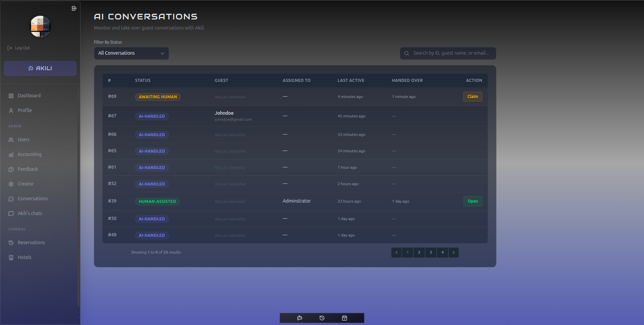Click the sidebar vertical scrollbar
The width and height of the screenshot is (644, 325).
(78, 198)
